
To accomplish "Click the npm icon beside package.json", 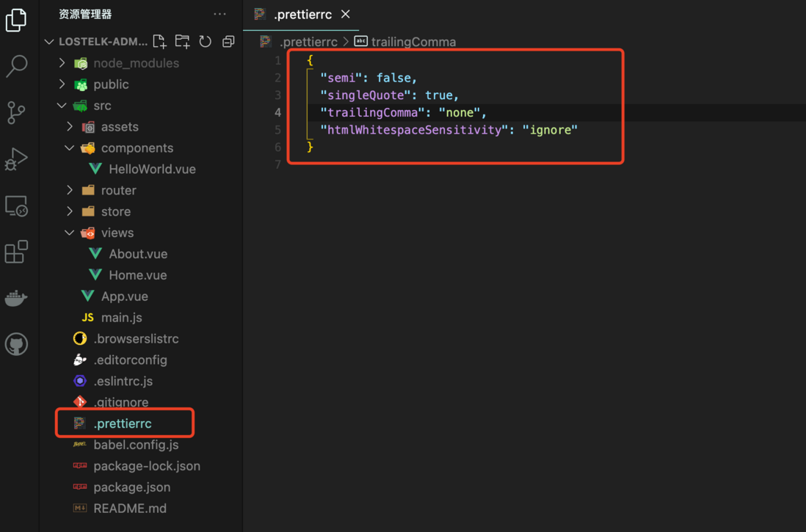I will [x=80, y=487].
